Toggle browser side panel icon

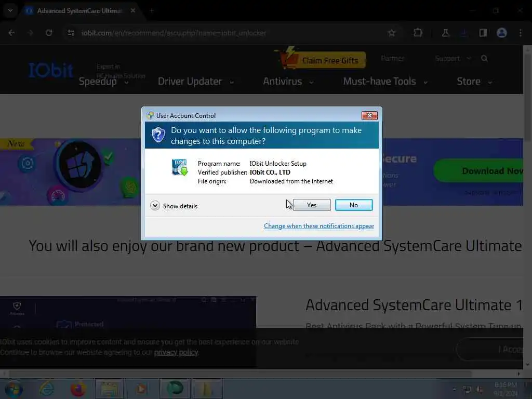(483, 33)
